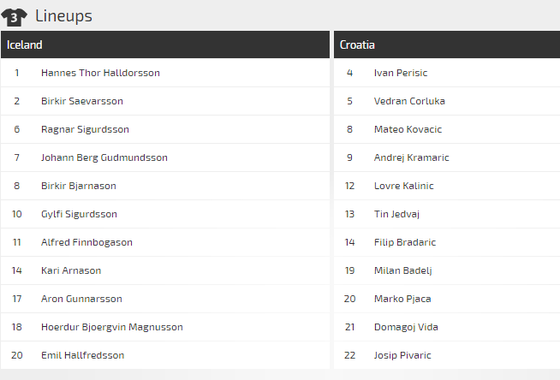
Task: Click the Croatia team header
Action: coord(447,45)
